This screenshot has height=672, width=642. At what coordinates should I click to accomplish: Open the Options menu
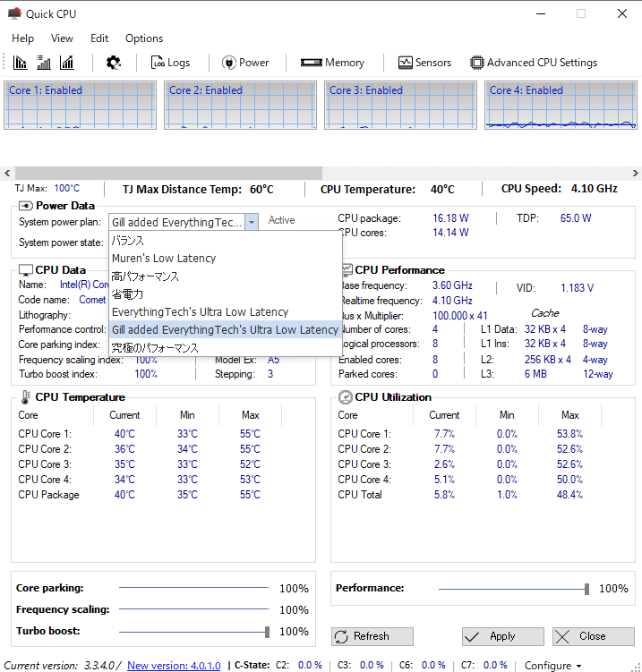coord(144,38)
